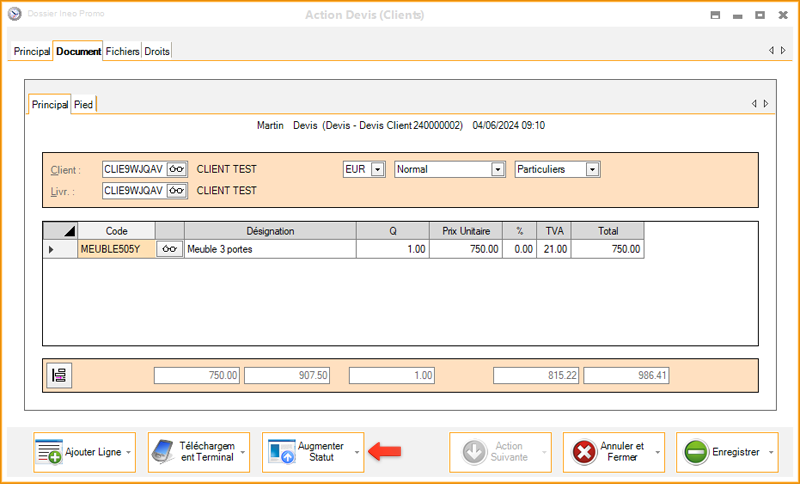Viewport: 800px width, 484px height.
Task: Open the Droits tab
Action: point(157,51)
